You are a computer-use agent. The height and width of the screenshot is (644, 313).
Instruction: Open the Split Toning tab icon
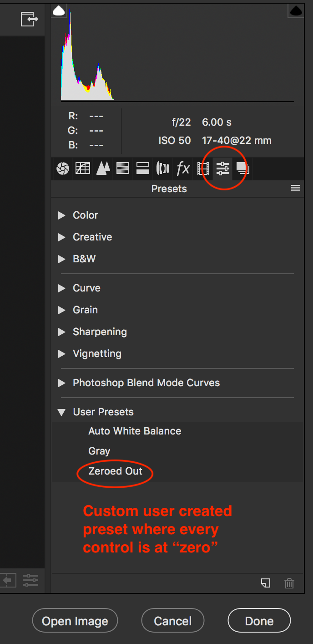point(143,169)
